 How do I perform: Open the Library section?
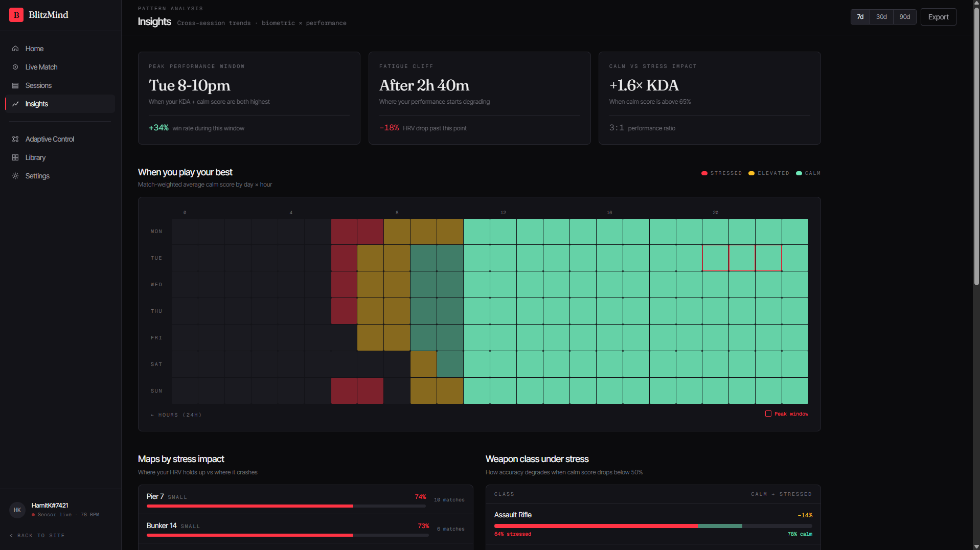(x=60, y=157)
